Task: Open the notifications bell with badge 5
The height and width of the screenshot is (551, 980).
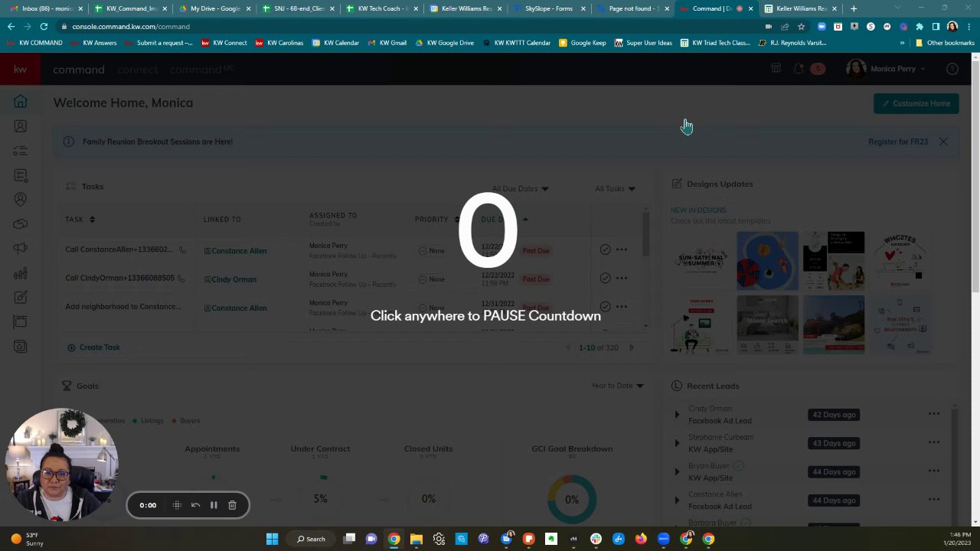Action: [x=799, y=69]
